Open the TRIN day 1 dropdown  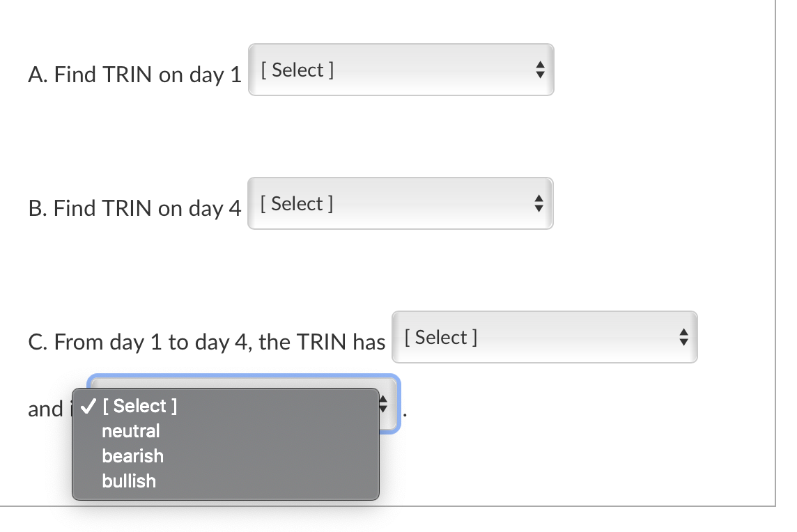pos(401,70)
